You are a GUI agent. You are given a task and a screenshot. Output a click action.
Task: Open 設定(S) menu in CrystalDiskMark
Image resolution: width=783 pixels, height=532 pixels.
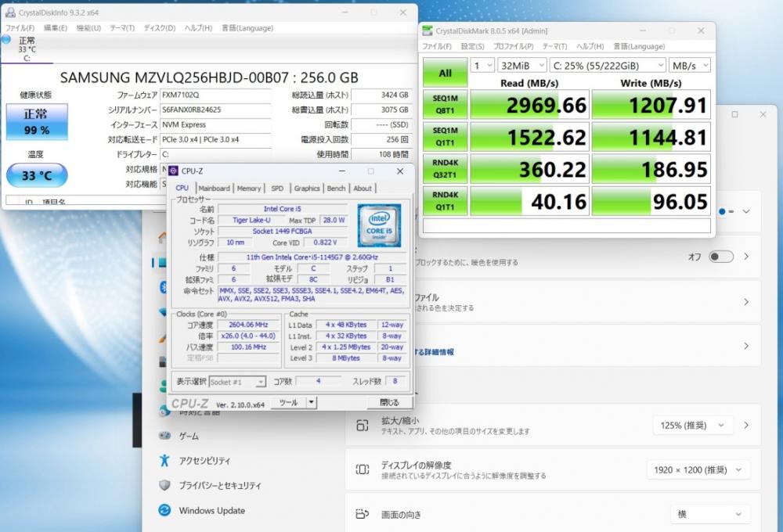click(x=472, y=46)
